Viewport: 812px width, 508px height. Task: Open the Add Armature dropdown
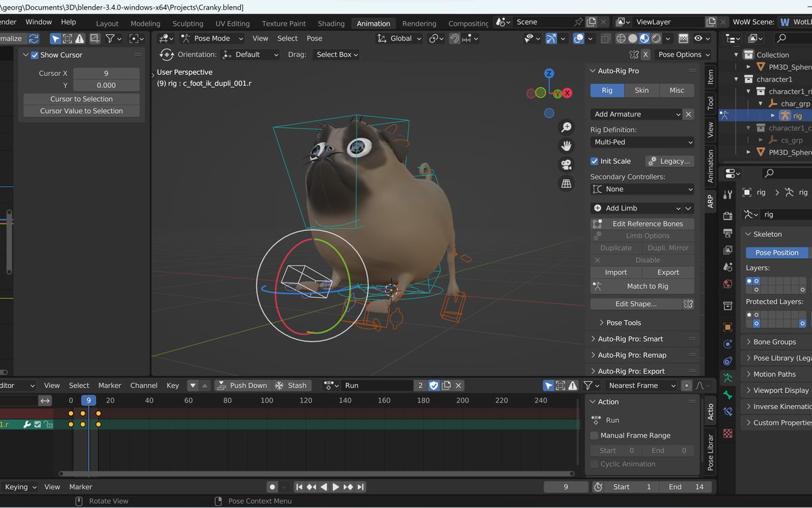[636, 114]
